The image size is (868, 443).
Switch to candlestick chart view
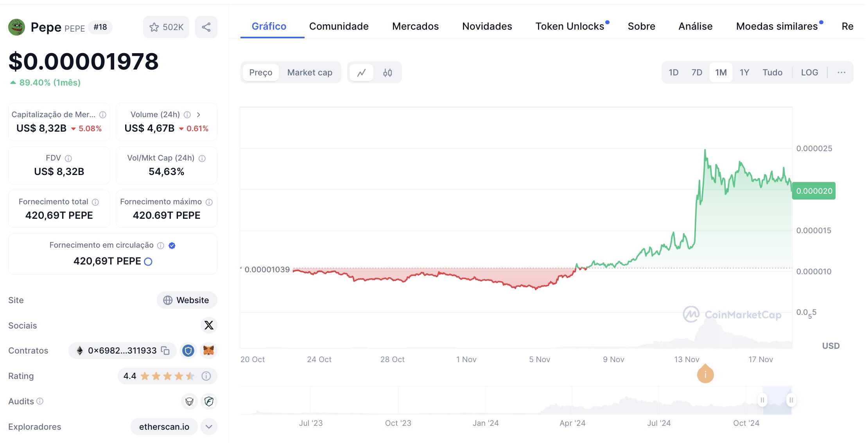(387, 73)
